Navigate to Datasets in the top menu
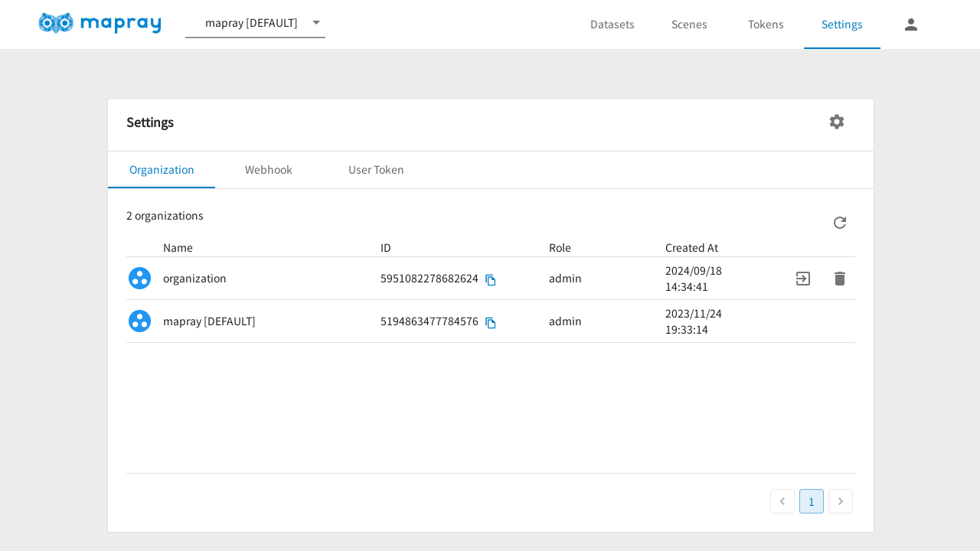 point(612,24)
